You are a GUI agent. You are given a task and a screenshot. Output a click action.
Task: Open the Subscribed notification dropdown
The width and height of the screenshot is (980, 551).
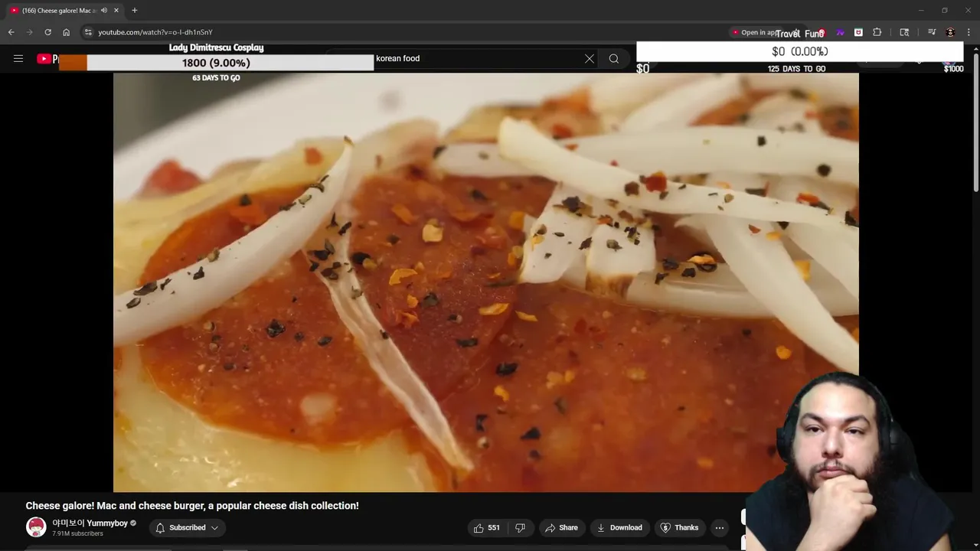tap(188, 527)
